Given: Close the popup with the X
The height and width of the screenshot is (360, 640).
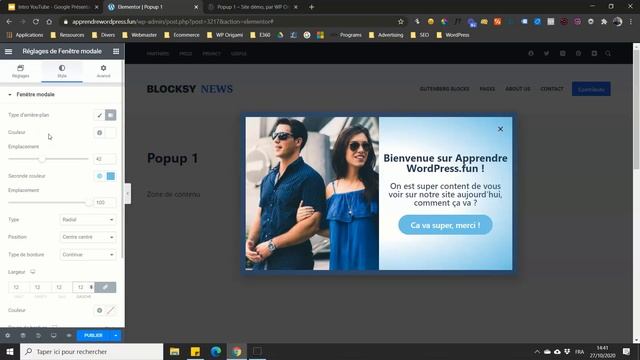Looking at the screenshot, I should [x=500, y=129].
